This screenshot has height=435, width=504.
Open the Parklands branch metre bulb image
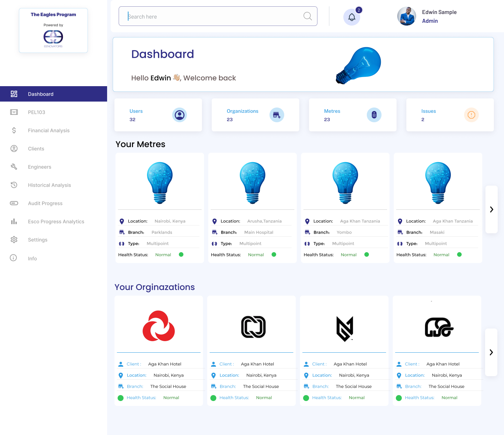(160, 183)
